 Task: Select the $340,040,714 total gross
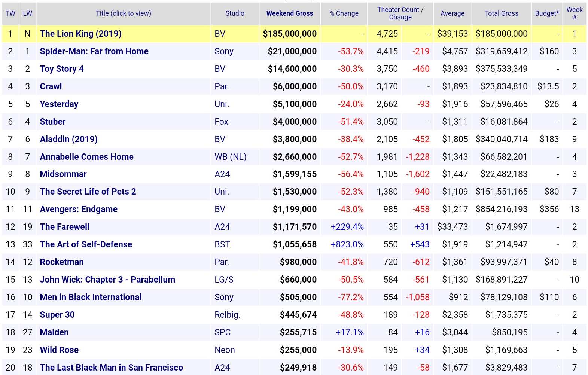tap(502, 139)
